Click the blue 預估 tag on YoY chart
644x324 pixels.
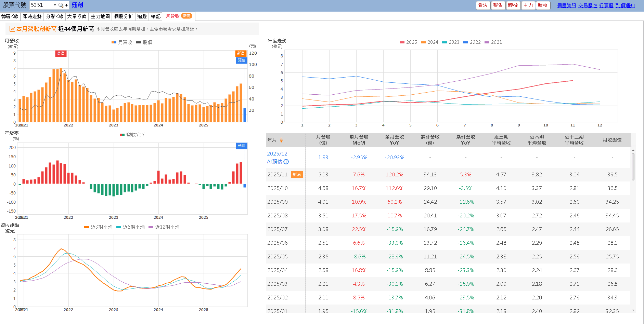pyautogui.click(x=242, y=146)
